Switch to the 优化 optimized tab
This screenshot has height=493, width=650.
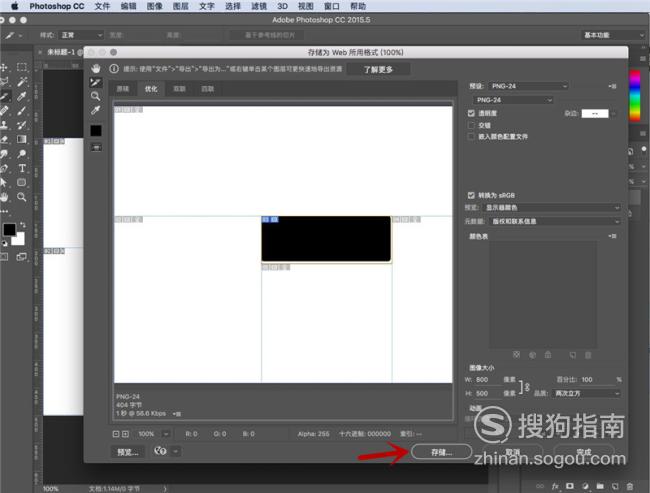click(x=151, y=89)
